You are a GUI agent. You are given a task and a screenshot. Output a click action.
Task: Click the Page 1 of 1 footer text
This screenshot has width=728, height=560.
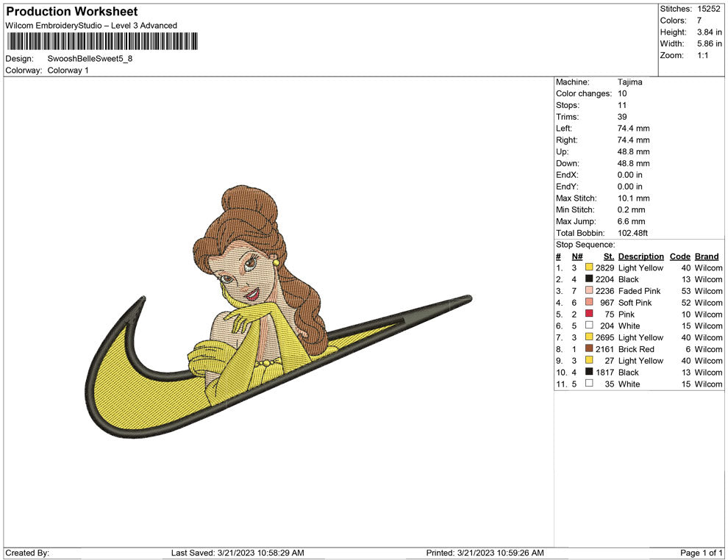tap(702, 553)
